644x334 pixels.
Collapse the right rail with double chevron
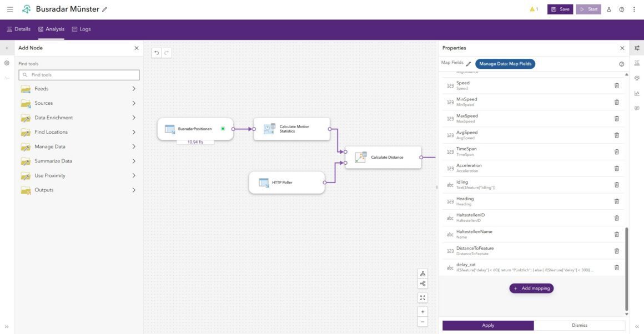pyautogui.click(x=637, y=327)
